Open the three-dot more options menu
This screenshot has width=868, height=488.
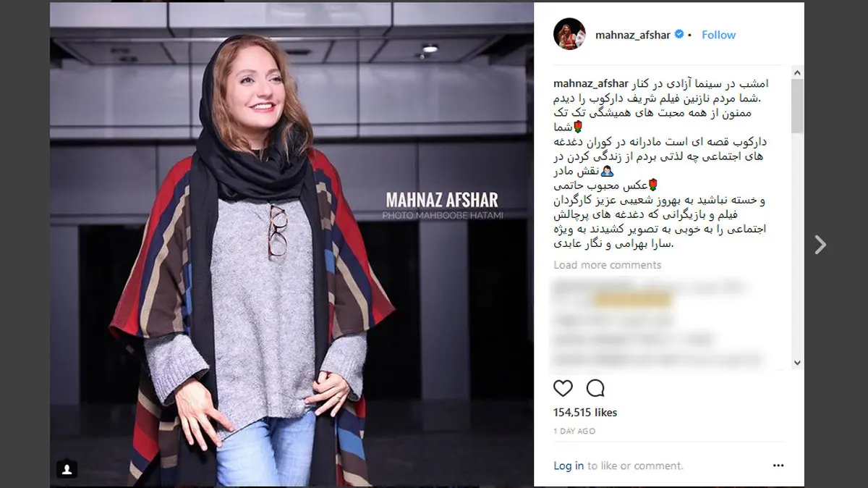pyautogui.click(x=778, y=466)
